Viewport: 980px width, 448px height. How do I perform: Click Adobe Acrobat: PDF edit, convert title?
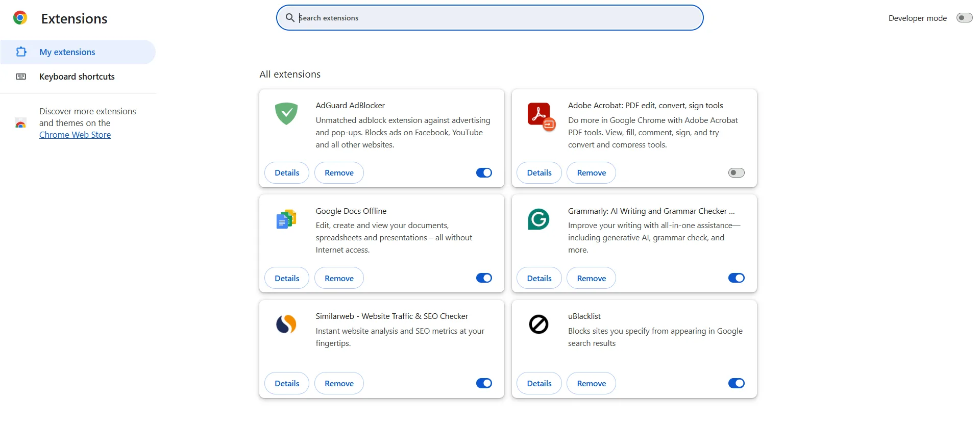click(646, 106)
